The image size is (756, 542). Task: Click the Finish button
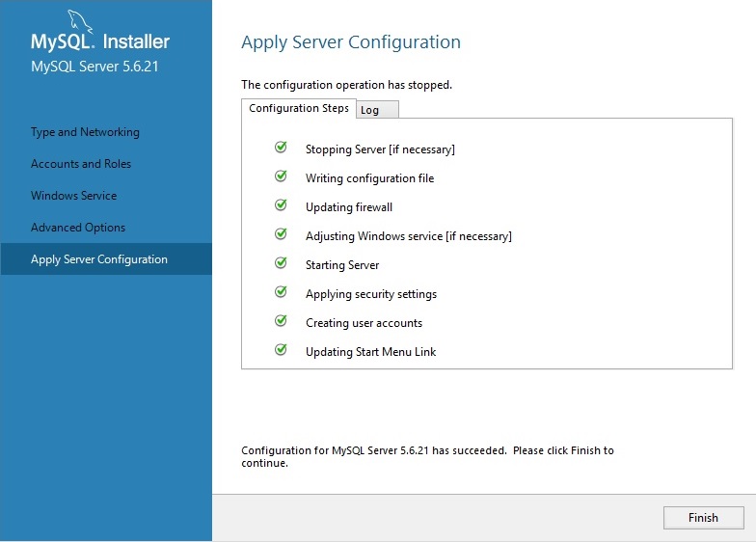pyautogui.click(x=704, y=517)
